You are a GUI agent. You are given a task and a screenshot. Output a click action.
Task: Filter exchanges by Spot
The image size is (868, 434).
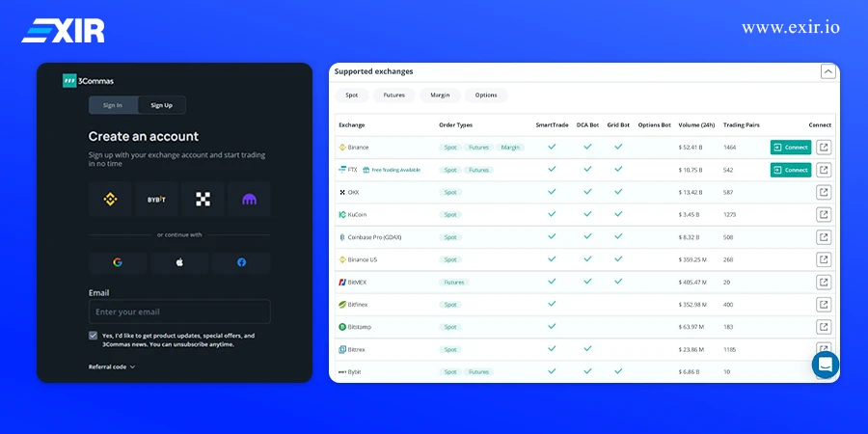351,95
